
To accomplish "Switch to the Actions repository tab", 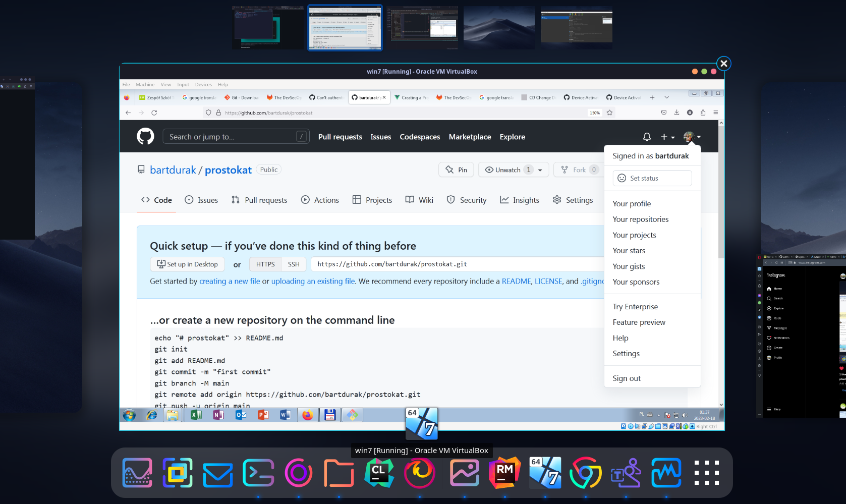I will coord(320,200).
